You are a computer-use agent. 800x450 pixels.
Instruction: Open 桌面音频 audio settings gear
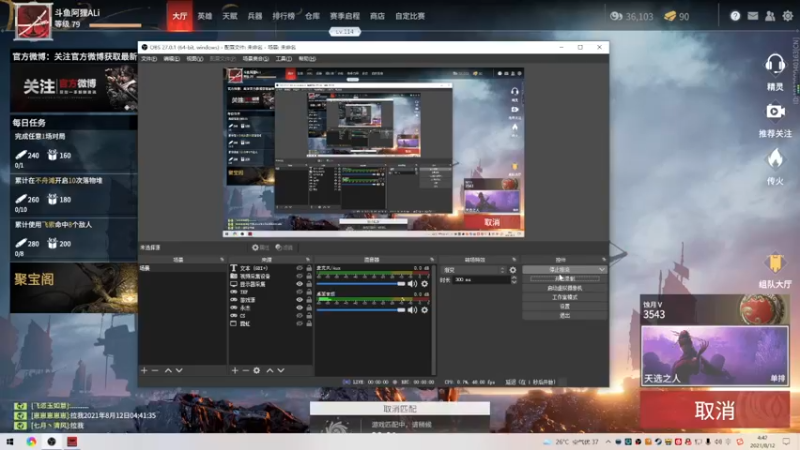[424, 310]
